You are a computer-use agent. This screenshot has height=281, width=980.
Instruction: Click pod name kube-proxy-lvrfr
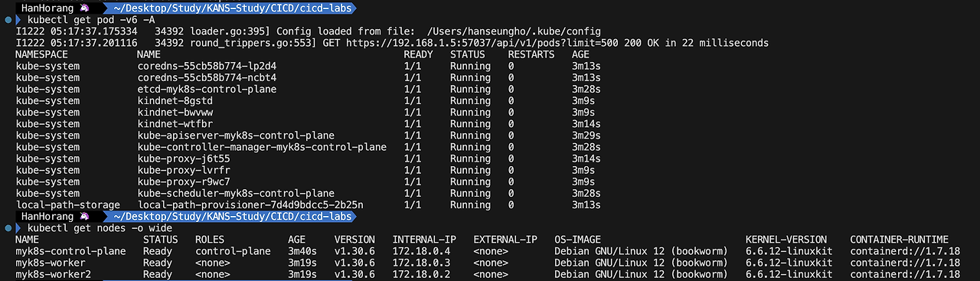tap(184, 170)
